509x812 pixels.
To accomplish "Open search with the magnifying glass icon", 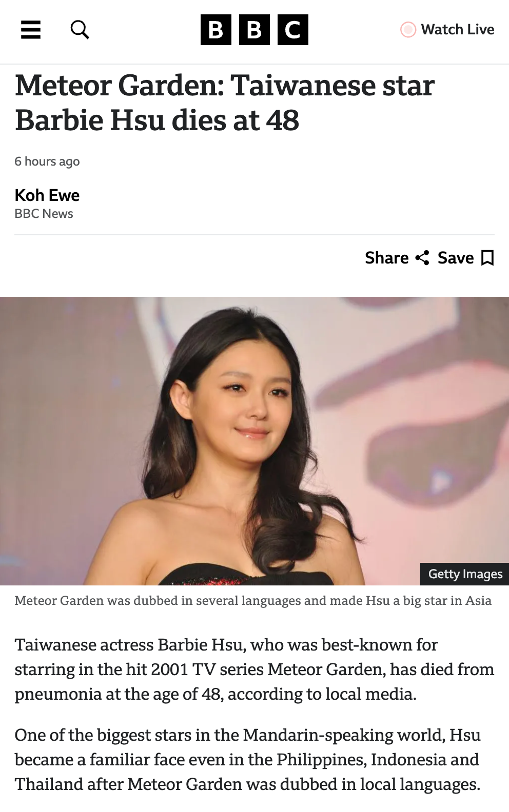I will (80, 30).
